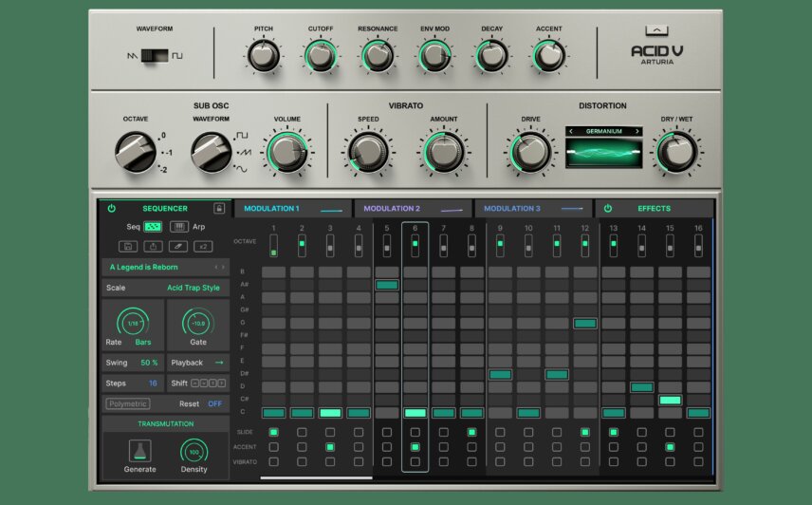Screen dimensions: 812x505
Task: Switch to the Modulation 1 tab
Action: point(293,208)
